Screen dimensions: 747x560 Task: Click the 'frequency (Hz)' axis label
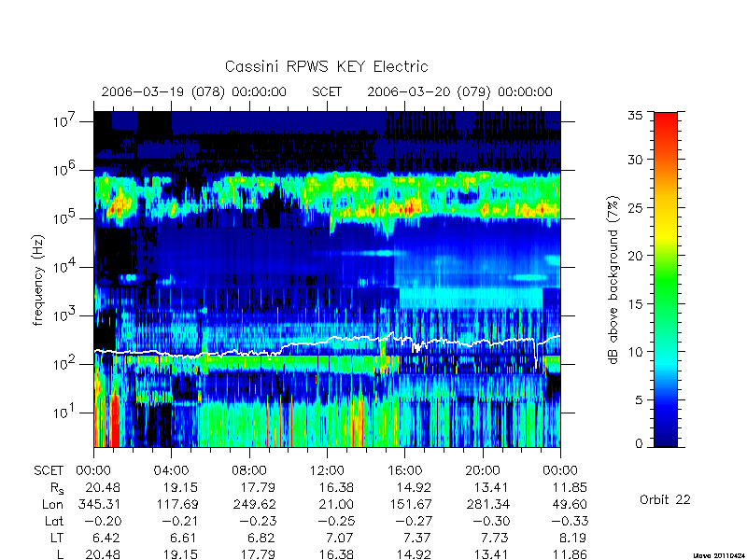pyautogui.click(x=38, y=280)
